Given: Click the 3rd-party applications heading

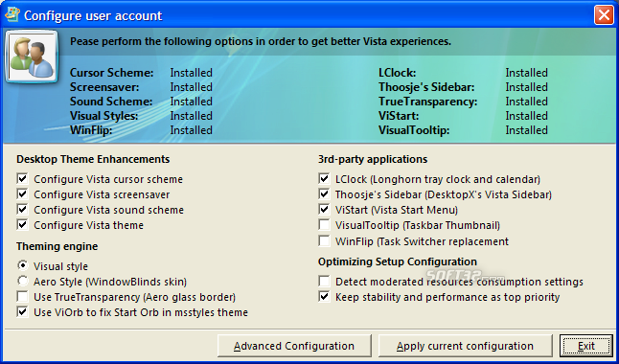Looking at the screenshot, I should point(373,159).
